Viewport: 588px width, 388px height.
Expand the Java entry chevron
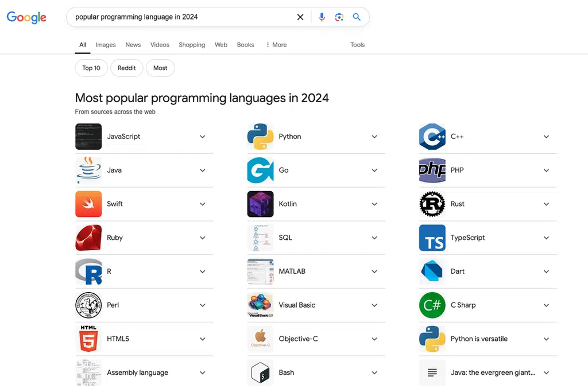click(x=203, y=170)
